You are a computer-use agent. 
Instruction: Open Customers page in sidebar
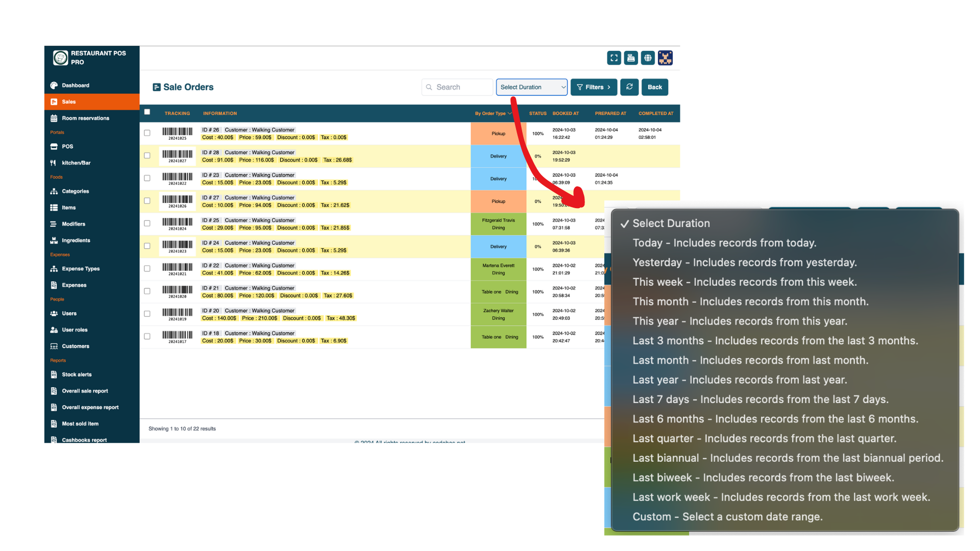coord(76,346)
